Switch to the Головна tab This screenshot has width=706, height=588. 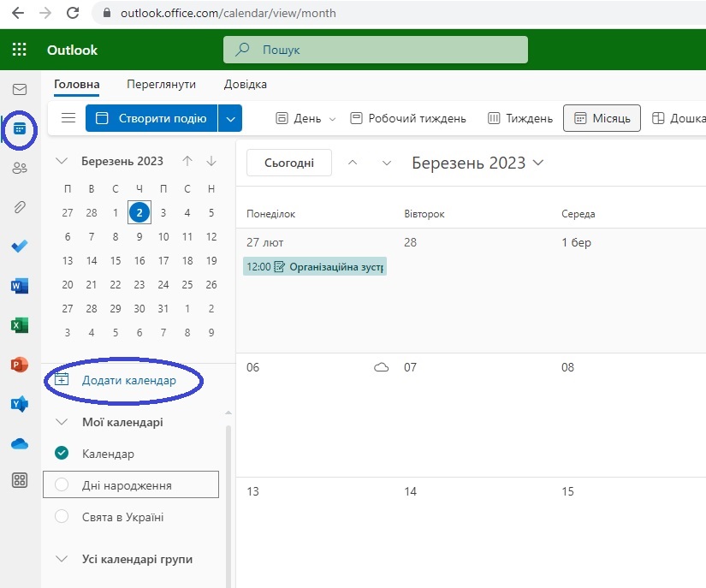point(76,84)
